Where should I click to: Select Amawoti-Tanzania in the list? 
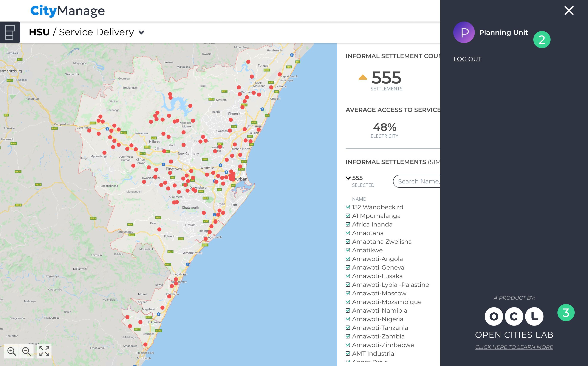pos(380,328)
